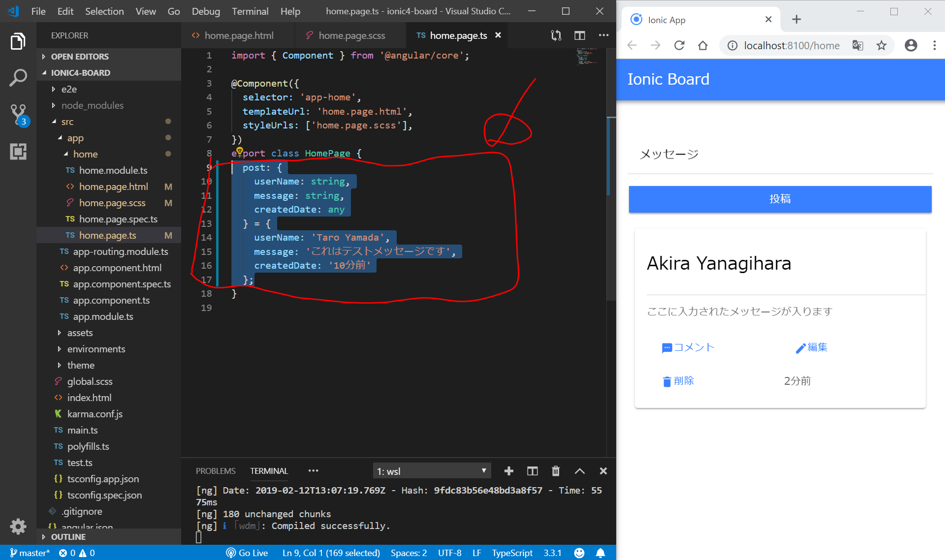Viewport: 945px width, 560px height.
Task: Expand the node_modules folder
Action: pyautogui.click(x=92, y=105)
